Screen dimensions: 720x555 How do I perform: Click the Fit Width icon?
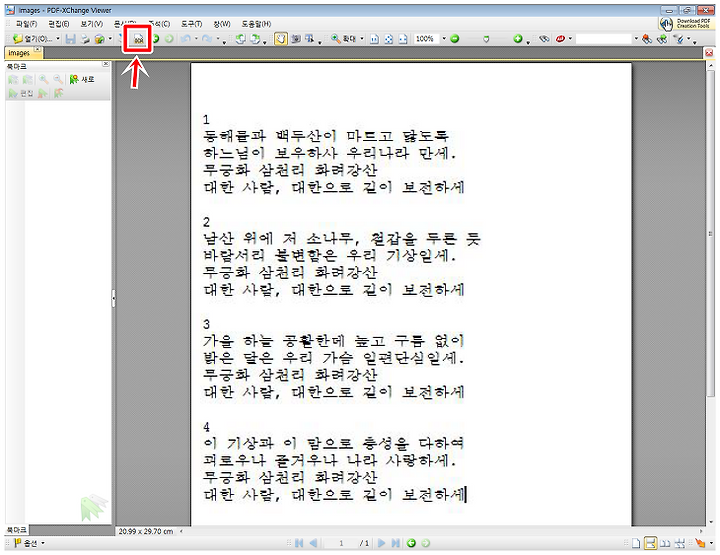coord(403,39)
